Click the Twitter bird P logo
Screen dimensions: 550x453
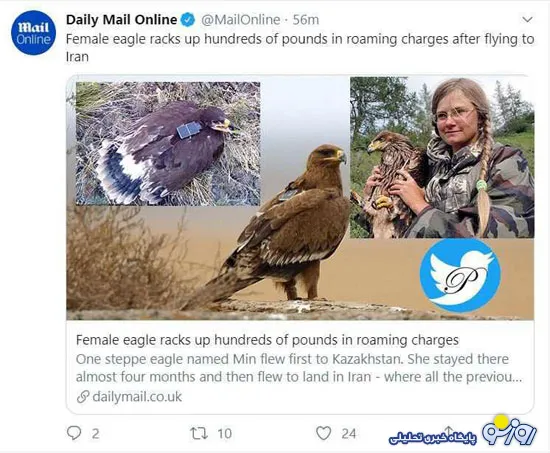(x=460, y=275)
